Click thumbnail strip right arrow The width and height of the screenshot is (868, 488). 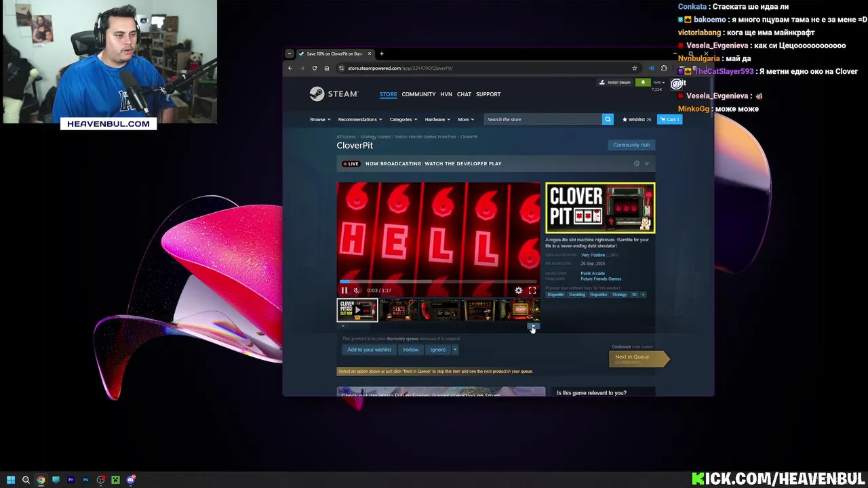(x=533, y=326)
